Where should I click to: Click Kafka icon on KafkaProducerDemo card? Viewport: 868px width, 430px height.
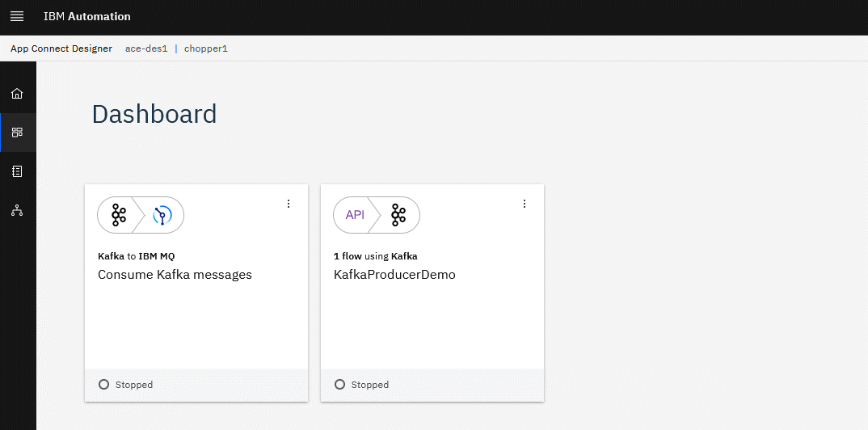tap(398, 215)
